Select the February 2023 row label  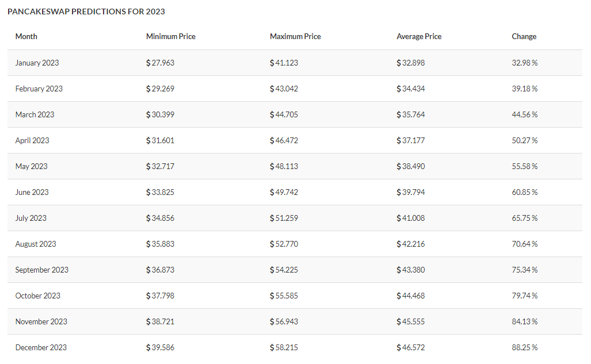click(39, 89)
